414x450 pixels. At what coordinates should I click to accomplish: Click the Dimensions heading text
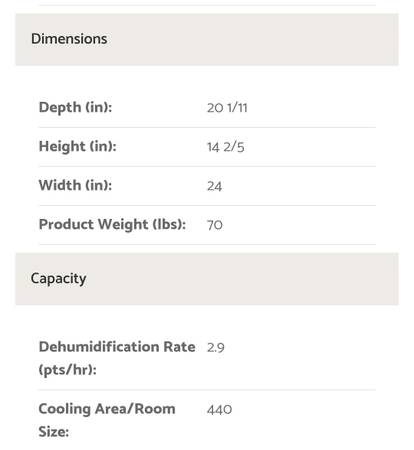(69, 39)
